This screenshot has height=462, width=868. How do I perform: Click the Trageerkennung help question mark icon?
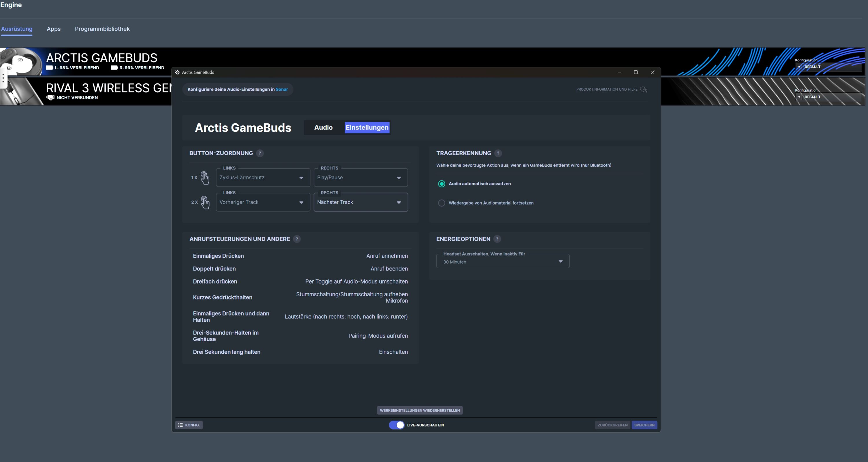498,153
